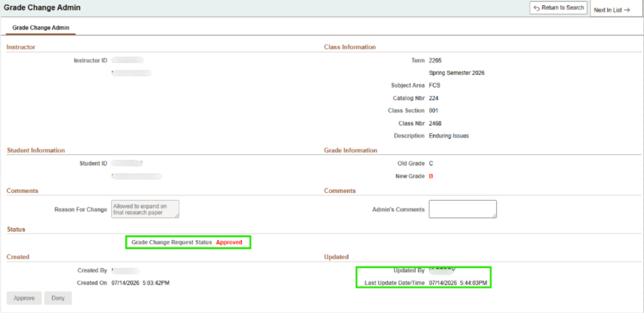
Task: Click the Instructor section heading
Action: tap(21, 47)
